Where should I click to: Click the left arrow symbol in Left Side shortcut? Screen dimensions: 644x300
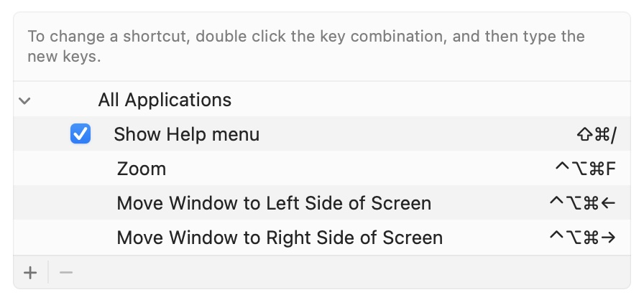[609, 203]
